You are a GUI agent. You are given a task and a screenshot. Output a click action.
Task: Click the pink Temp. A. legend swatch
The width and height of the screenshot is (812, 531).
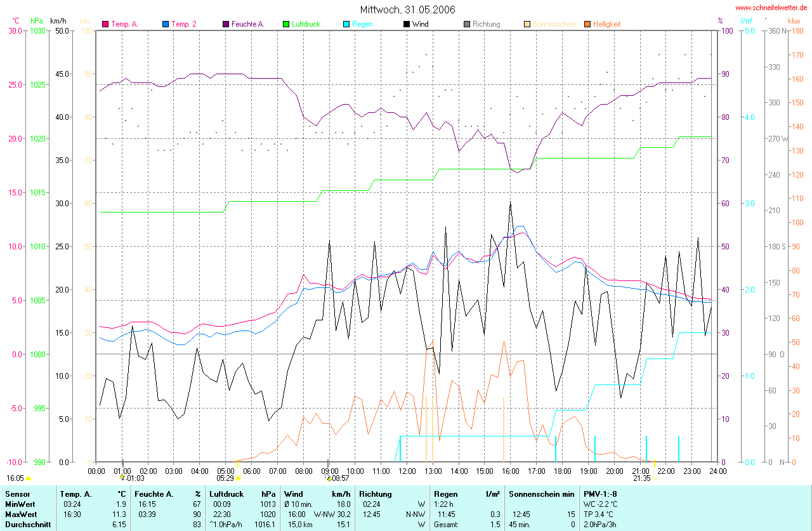coord(105,24)
